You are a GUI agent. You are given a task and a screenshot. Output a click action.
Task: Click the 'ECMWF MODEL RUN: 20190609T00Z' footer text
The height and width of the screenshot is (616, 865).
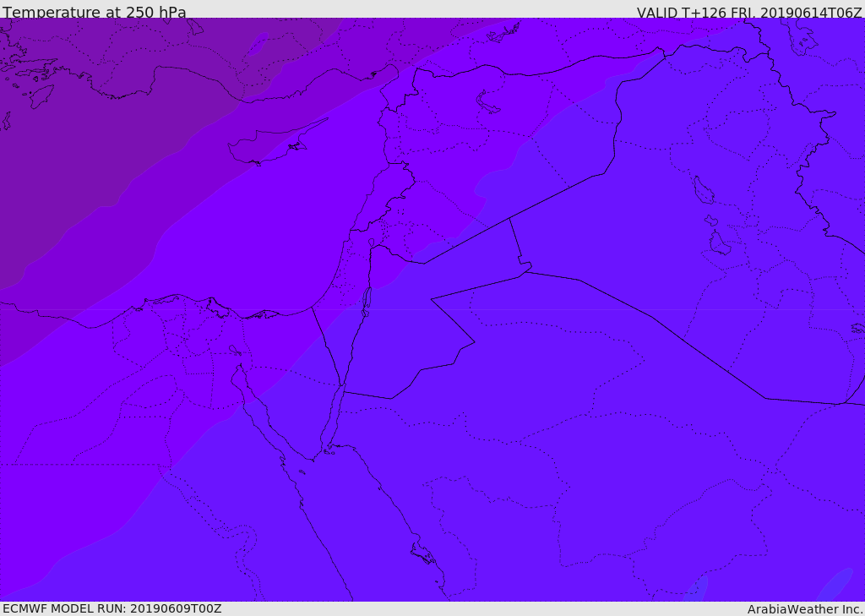112,608
